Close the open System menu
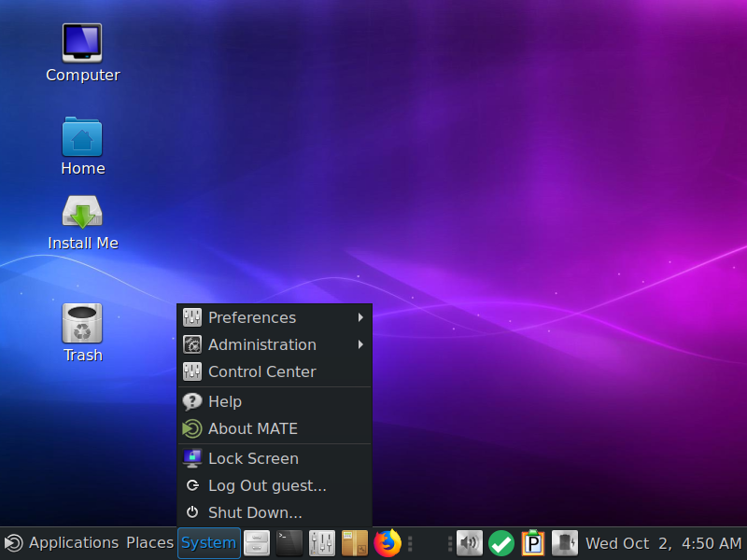The width and height of the screenshot is (747, 560). pyautogui.click(x=208, y=543)
